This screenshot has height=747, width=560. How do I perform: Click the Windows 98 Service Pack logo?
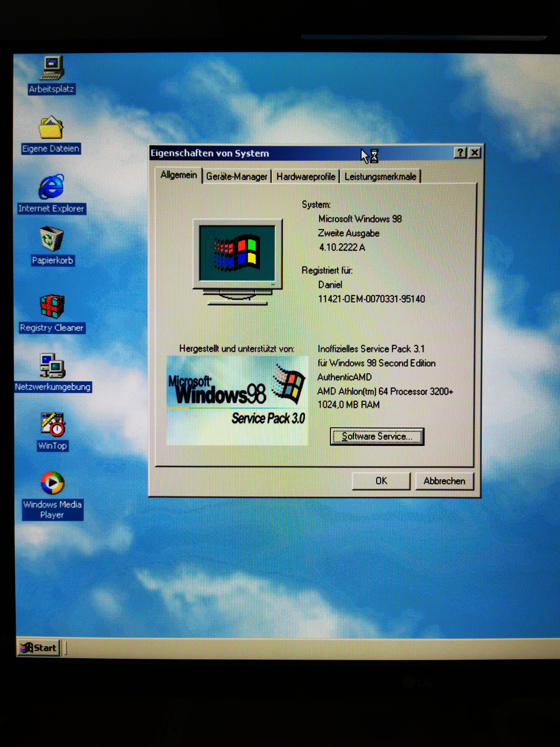click(237, 401)
